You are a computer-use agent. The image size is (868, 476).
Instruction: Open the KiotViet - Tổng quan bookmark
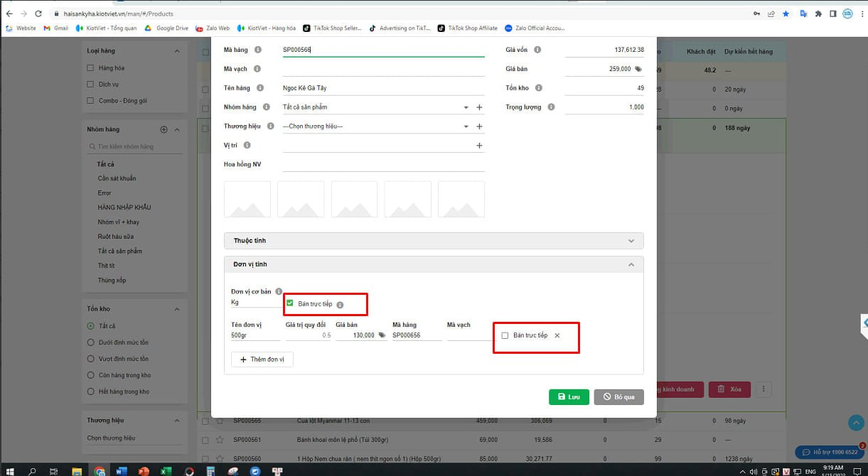107,28
